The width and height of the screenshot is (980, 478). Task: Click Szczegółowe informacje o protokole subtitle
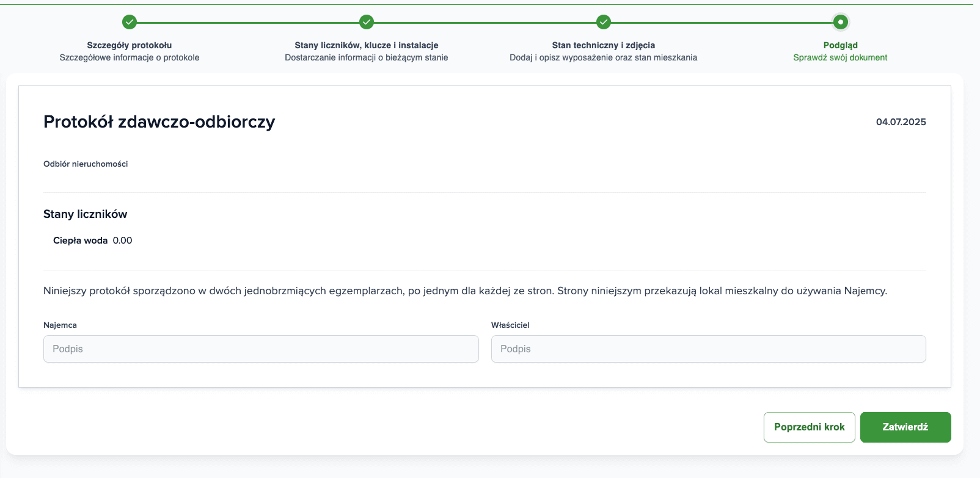point(130,57)
